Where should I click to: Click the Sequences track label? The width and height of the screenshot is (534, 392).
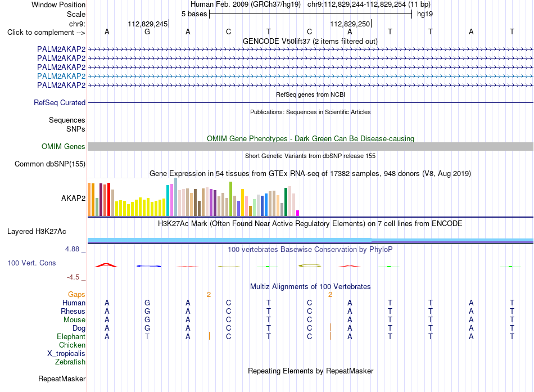click(x=67, y=120)
